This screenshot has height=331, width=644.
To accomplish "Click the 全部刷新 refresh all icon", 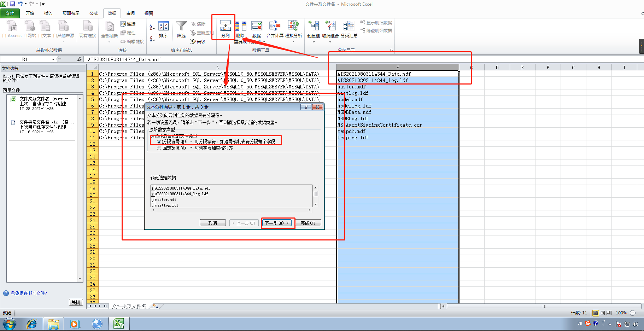I will (110, 26).
